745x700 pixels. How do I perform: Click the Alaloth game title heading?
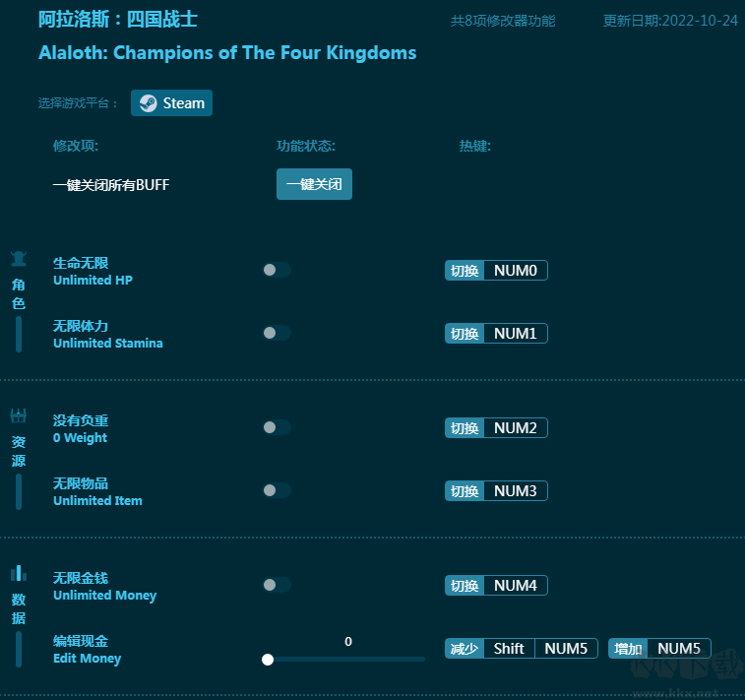click(x=227, y=53)
